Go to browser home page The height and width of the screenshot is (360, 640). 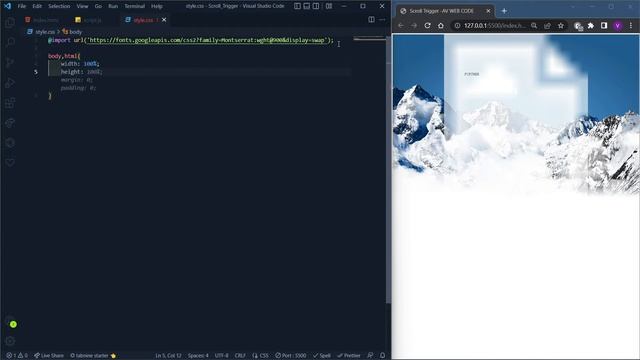pyautogui.click(x=441, y=25)
